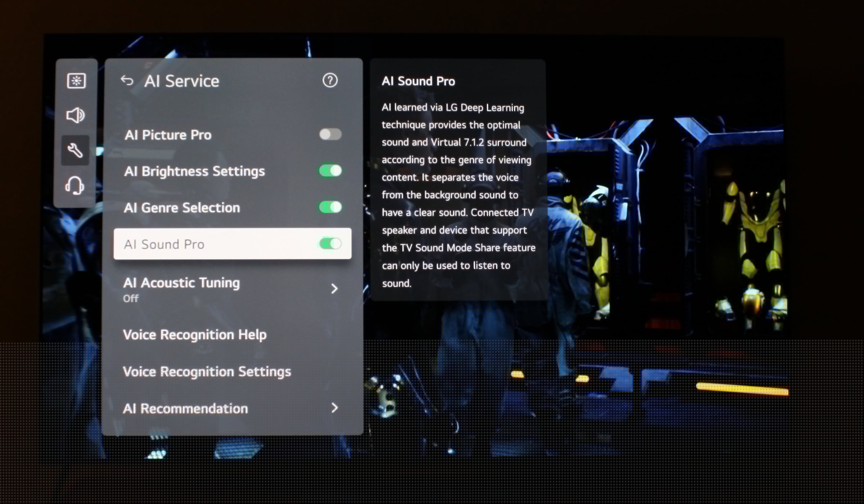This screenshot has width=864, height=504.
Task: Select the AI Brightness Settings label
Action: pos(194,171)
